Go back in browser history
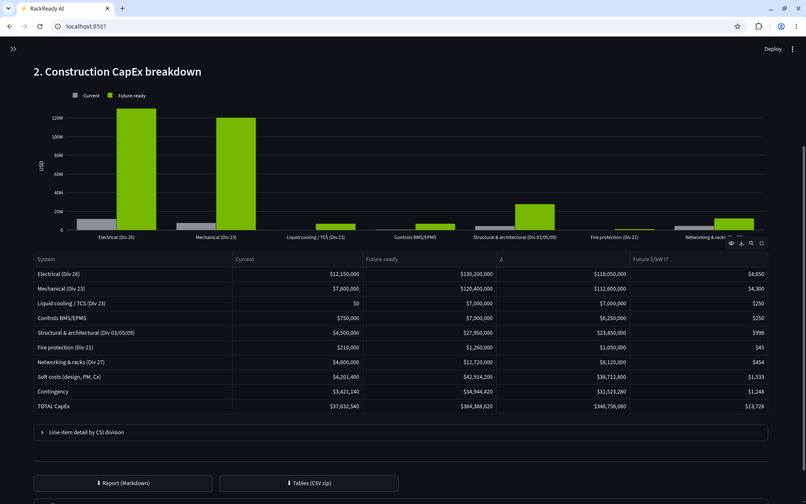The image size is (806, 504). [x=10, y=26]
